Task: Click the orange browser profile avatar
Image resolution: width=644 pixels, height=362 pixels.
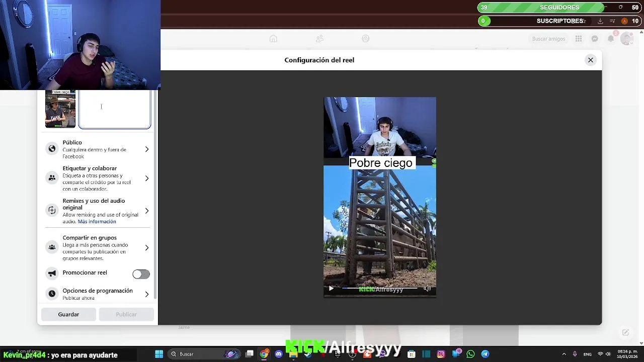Action: click(x=624, y=21)
